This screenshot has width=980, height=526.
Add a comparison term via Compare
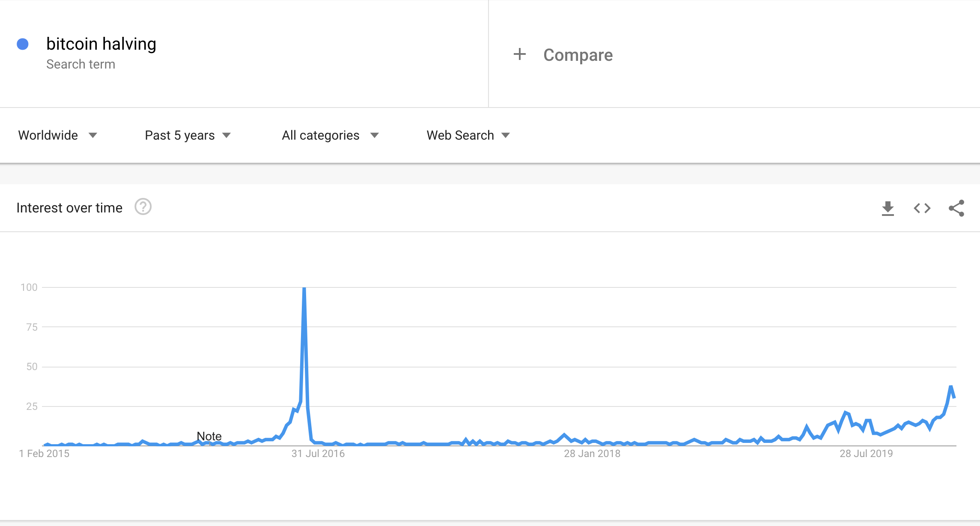577,54
